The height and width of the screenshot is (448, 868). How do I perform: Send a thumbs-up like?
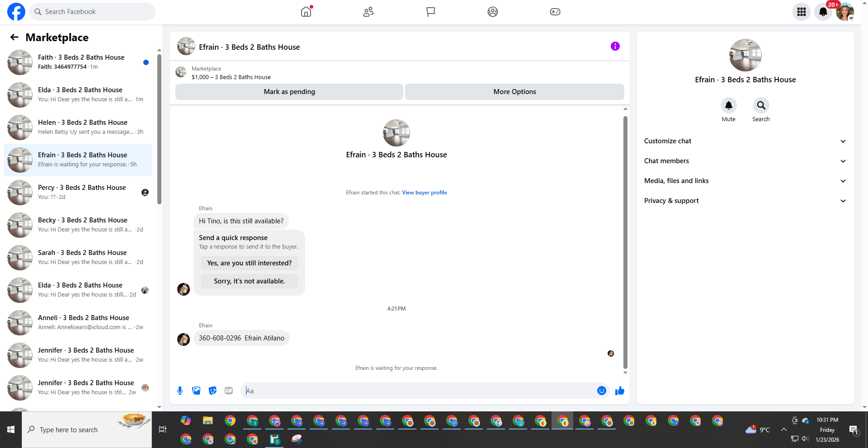pyautogui.click(x=619, y=391)
